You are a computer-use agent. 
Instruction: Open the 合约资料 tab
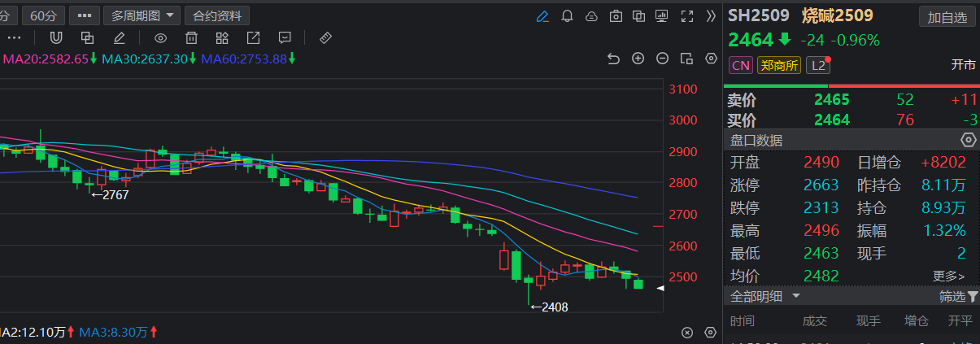click(217, 15)
